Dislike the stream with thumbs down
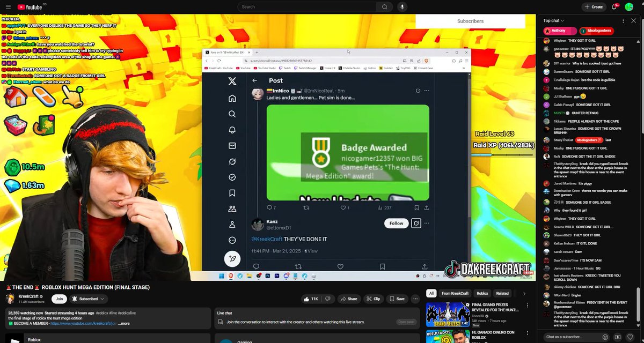 tap(328, 299)
